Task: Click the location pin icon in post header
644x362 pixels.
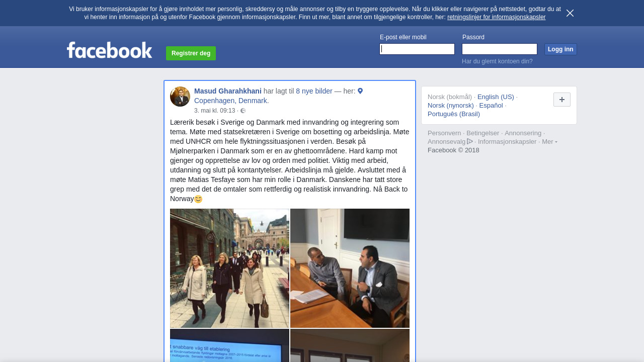Action: 360,91
